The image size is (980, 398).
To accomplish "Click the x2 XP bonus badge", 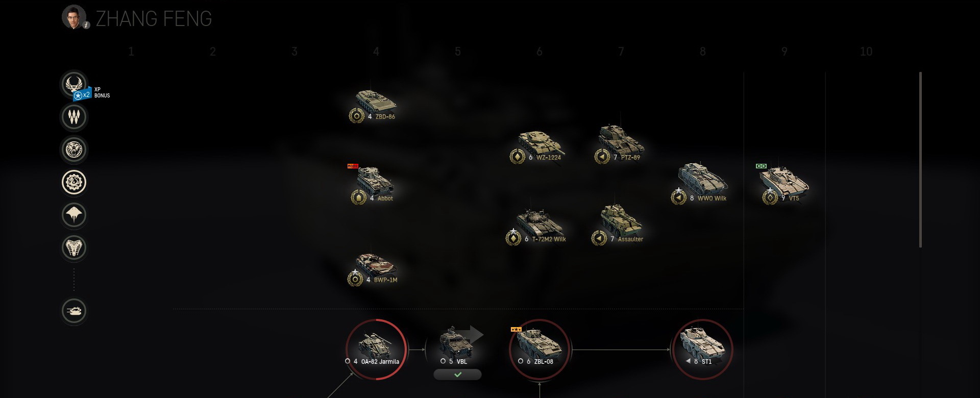I will tap(82, 95).
